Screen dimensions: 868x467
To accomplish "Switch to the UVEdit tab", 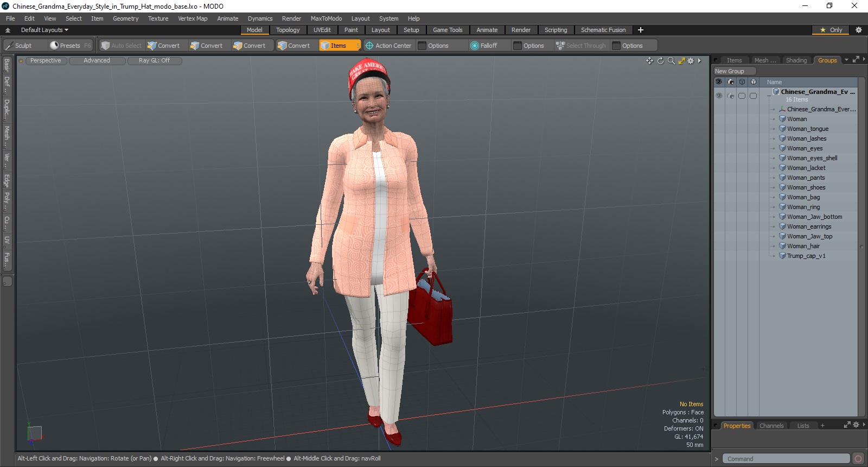I will click(322, 30).
